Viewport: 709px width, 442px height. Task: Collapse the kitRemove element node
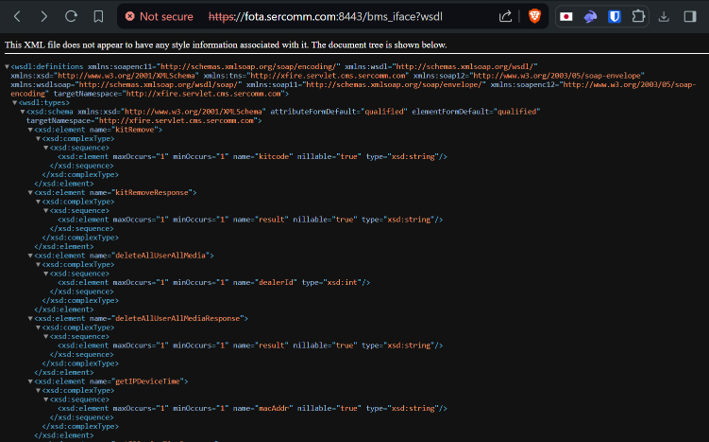click(x=31, y=129)
